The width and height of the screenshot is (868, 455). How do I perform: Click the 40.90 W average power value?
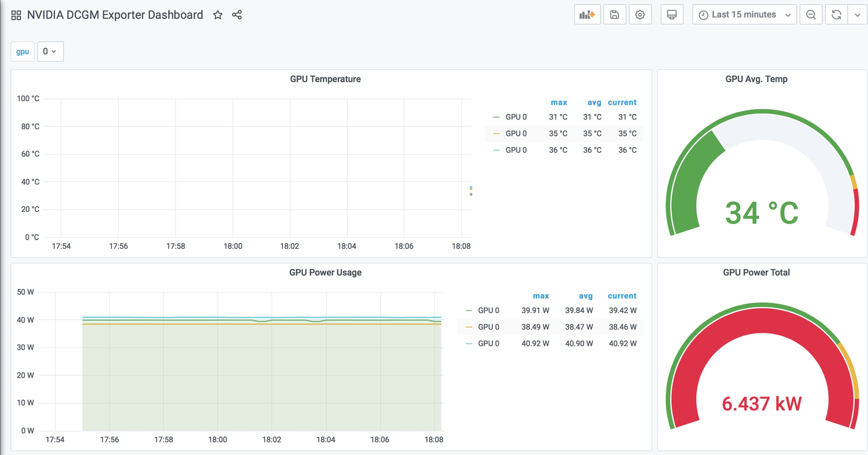(579, 344)
